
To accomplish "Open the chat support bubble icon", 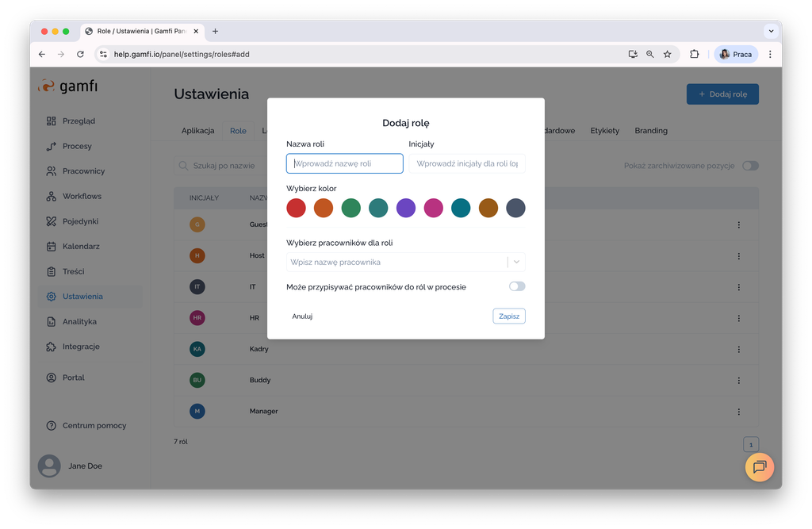I will pos(759,467).
